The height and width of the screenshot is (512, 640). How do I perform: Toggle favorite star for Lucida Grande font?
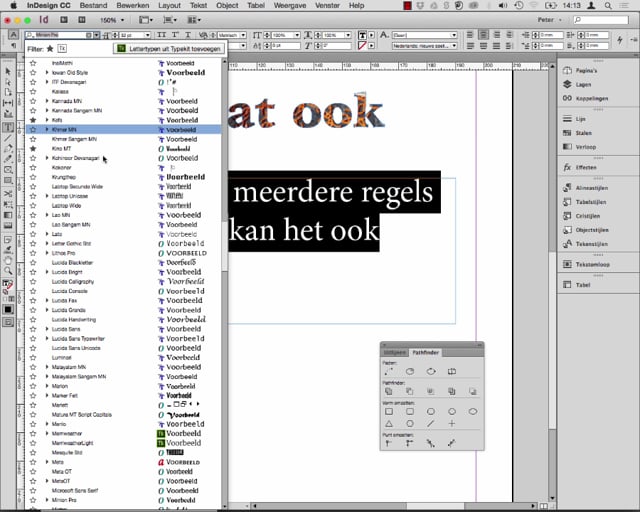[x=33, y=310]
